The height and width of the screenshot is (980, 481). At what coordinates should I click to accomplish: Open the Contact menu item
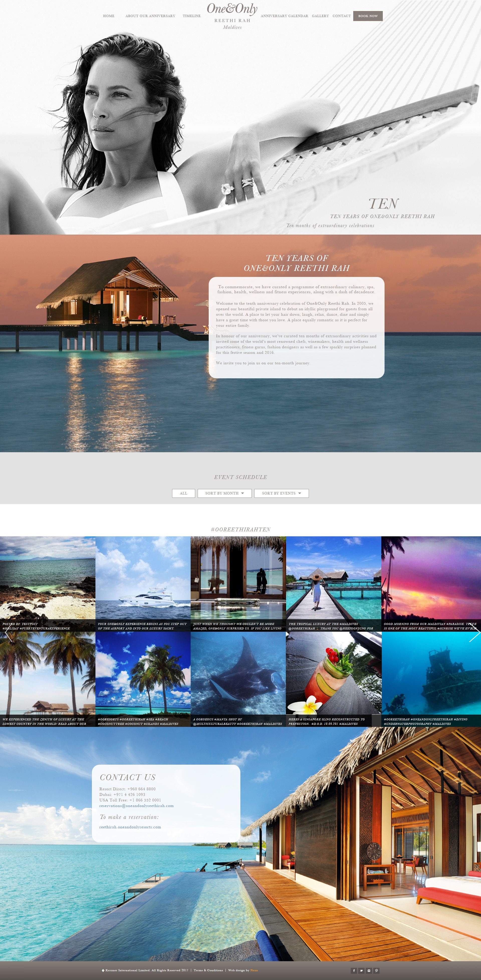click(x=342, y=16)
